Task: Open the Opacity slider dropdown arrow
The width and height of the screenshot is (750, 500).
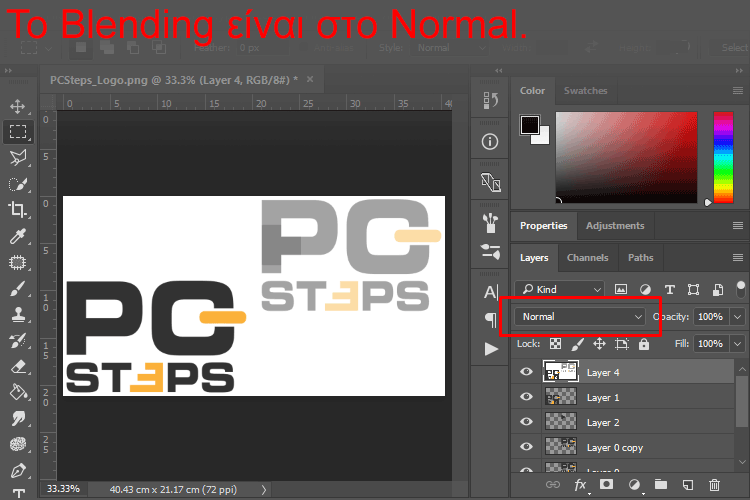Action: tap(738, 317)
